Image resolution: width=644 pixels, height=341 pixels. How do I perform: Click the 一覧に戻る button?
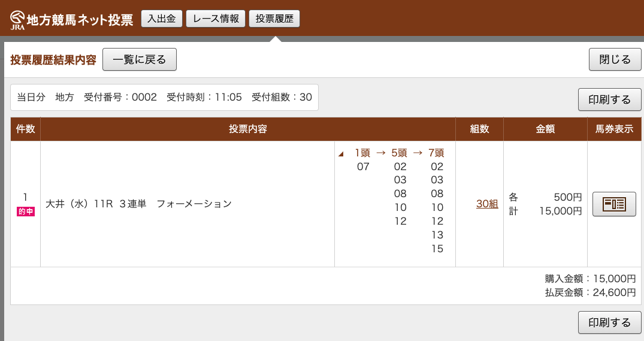[x=140, y=59]
